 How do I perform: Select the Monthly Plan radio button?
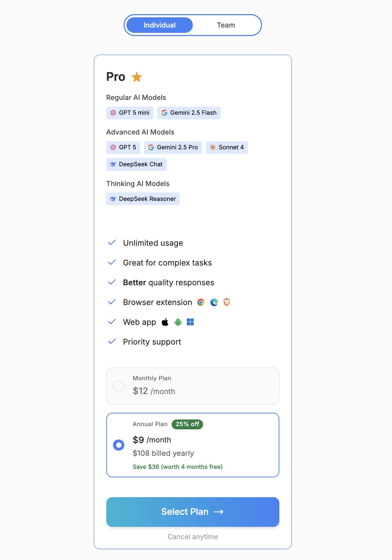coord(119,386)
